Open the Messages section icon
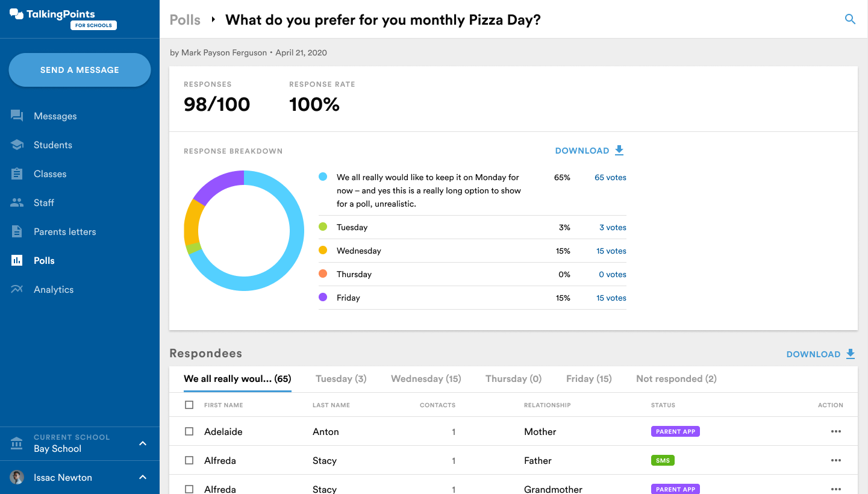Image resolution: width=868 pixels, height=494 pixels. [17, 116]
